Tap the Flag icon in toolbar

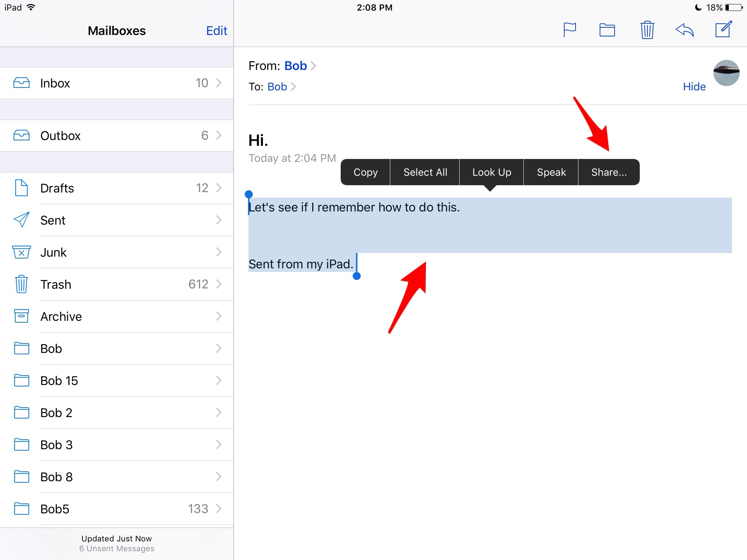pyautogui.click(x=569, y=30)
